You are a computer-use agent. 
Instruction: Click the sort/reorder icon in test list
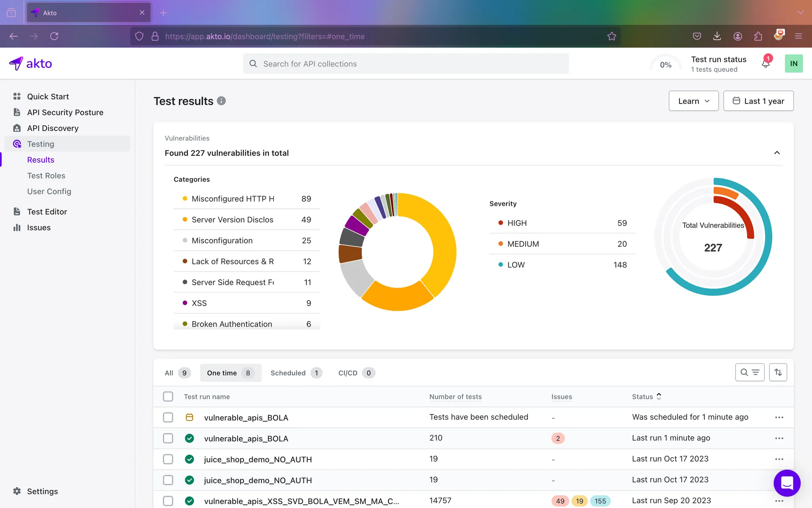[778, 372]
